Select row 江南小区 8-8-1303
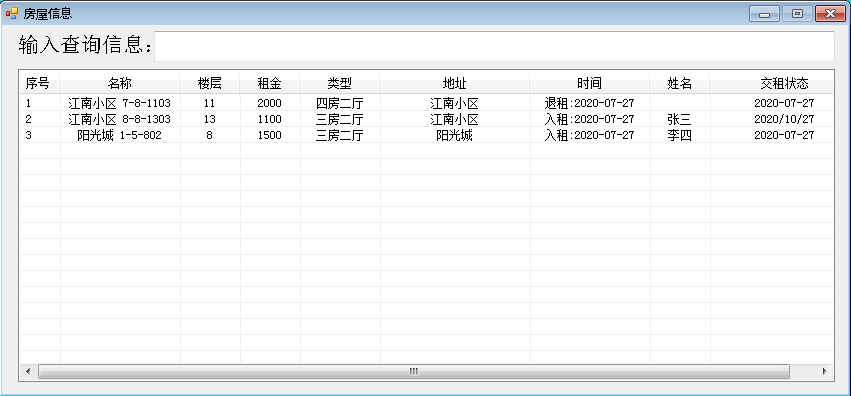 (x=426, y=119)
